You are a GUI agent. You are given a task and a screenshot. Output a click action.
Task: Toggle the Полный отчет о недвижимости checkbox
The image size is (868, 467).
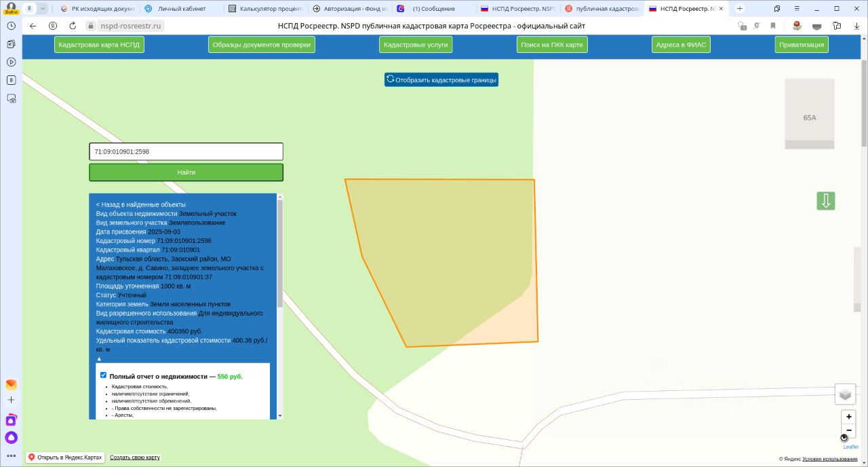tap(103, 375)
